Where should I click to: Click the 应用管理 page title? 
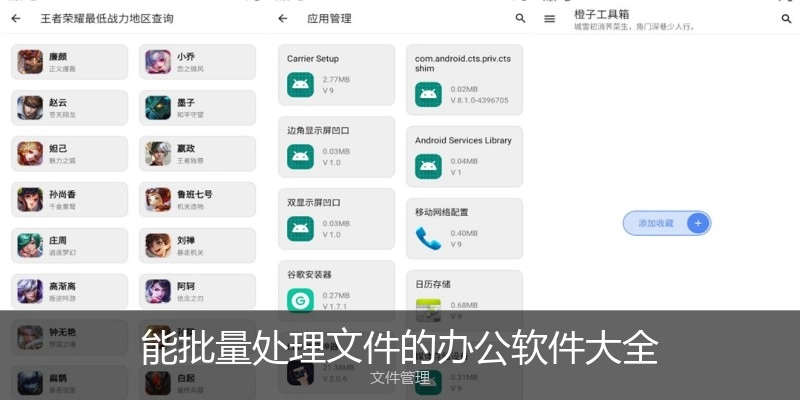tap(330, 19)
